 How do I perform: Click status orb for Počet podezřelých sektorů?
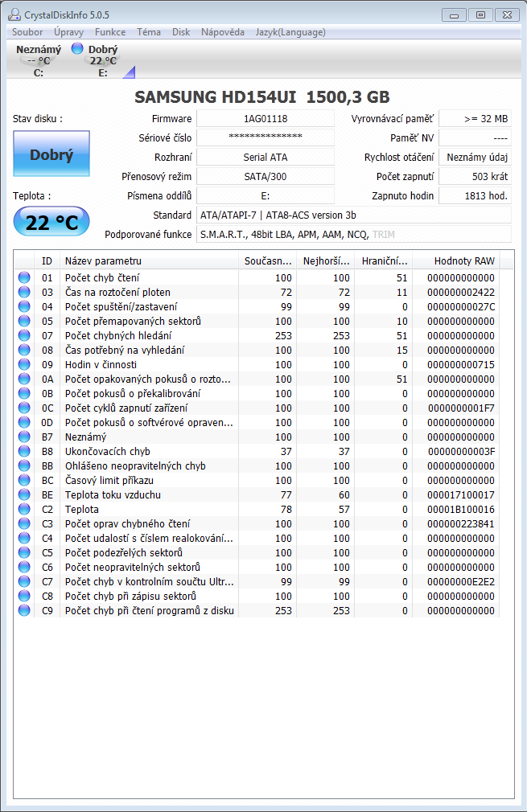(24, 553)
